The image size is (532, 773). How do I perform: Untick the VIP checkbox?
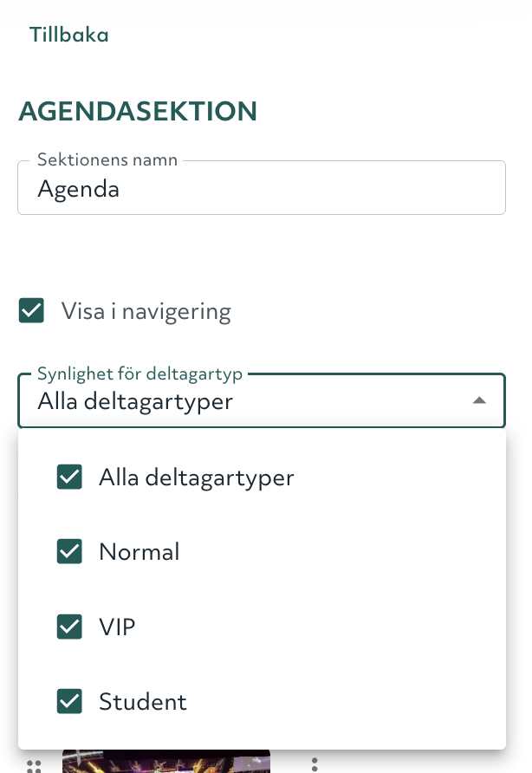coord(69,627)
